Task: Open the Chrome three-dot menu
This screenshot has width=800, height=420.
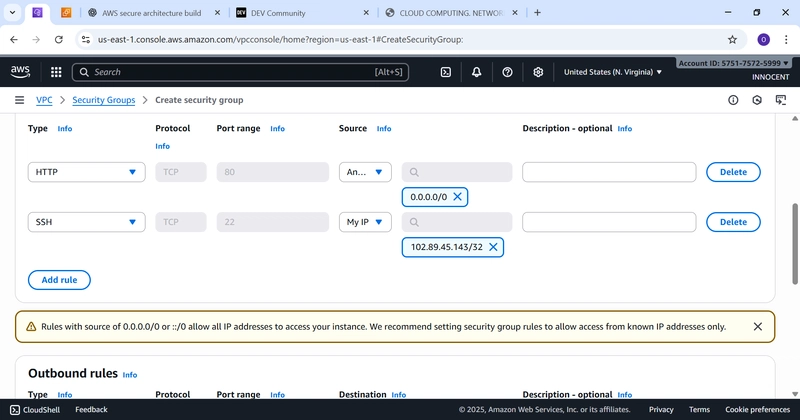Action: coord(786,39)
